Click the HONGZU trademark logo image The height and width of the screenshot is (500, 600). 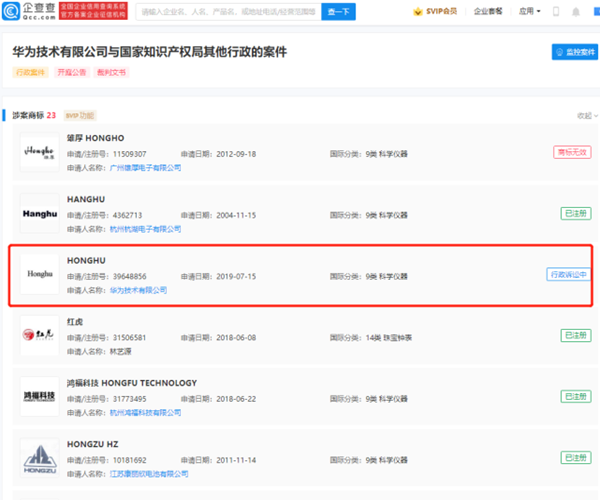click(40, 456)
